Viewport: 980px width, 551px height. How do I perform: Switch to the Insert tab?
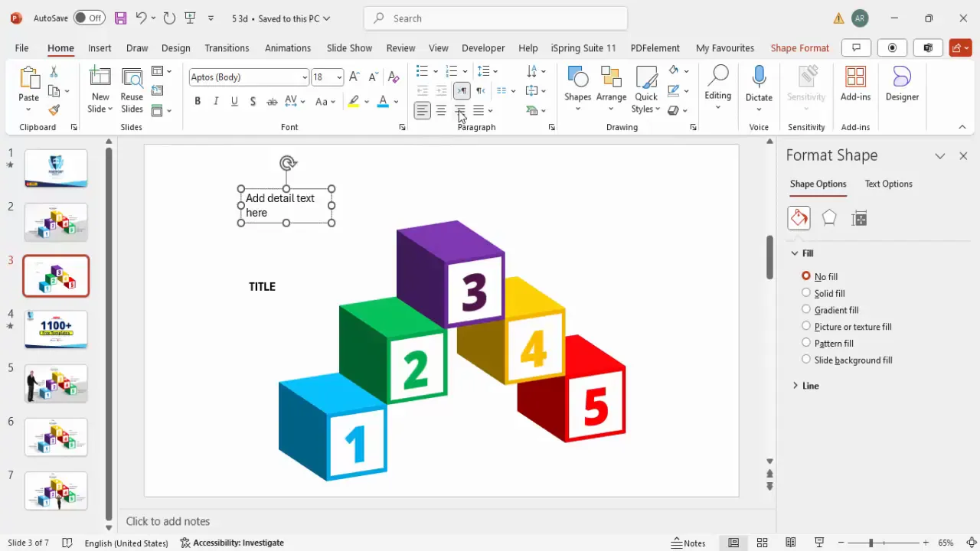tap(100, 47)
